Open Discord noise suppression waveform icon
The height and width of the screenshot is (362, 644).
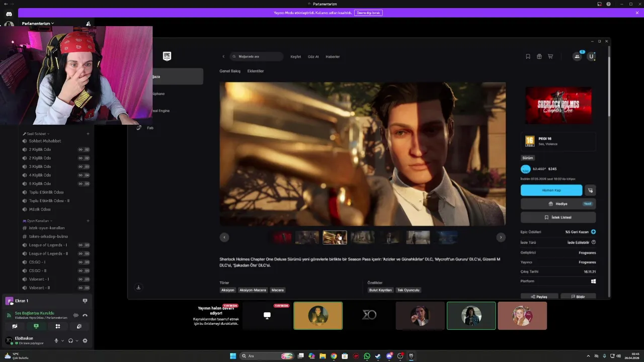coord(76,315)
